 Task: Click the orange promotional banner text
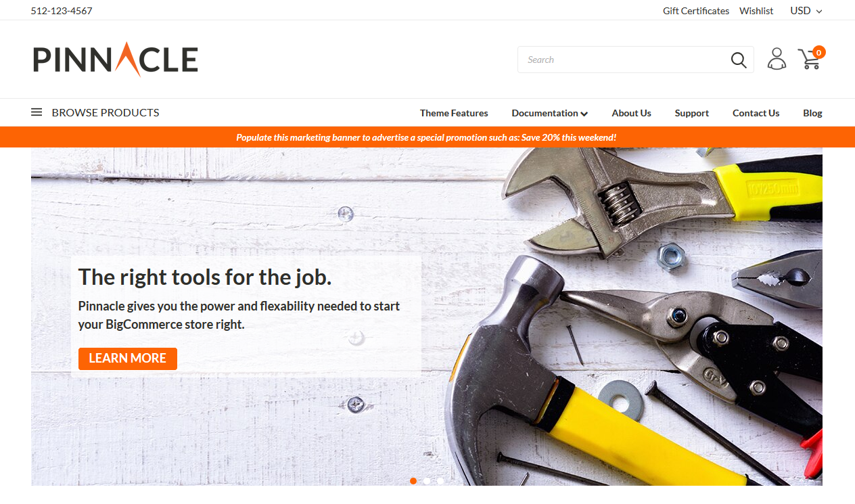[427, 137]
